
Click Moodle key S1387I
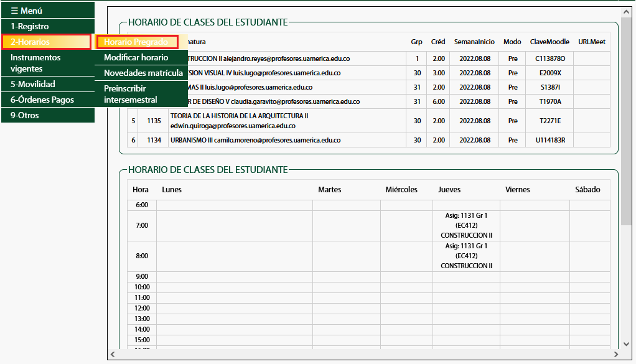pos(550,87)
